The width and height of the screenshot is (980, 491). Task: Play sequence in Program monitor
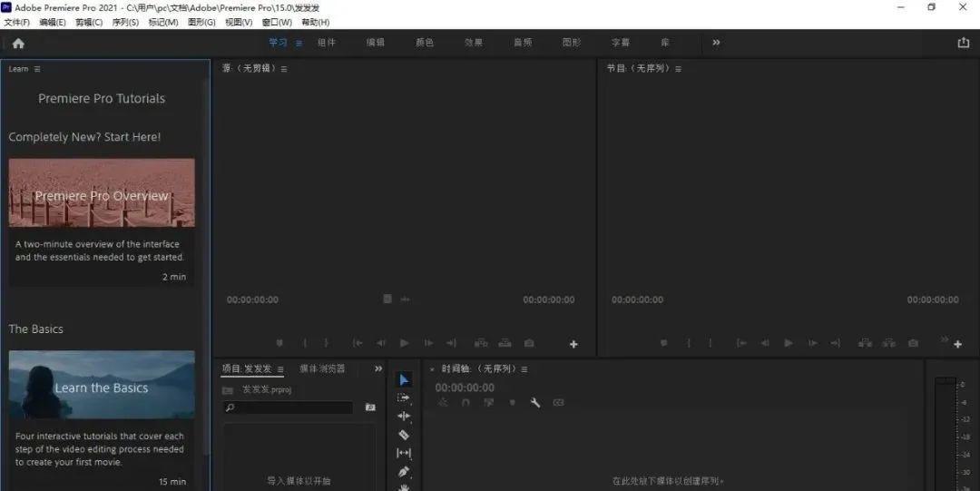click(x=789, y=343)
